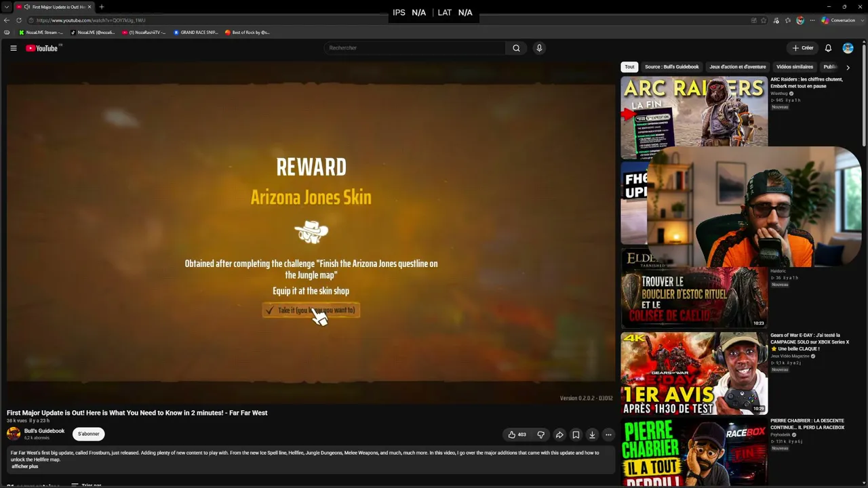Click the YouTube search input field
The width and height of the screenshot is (868, 488).
[x=414, y=48]
